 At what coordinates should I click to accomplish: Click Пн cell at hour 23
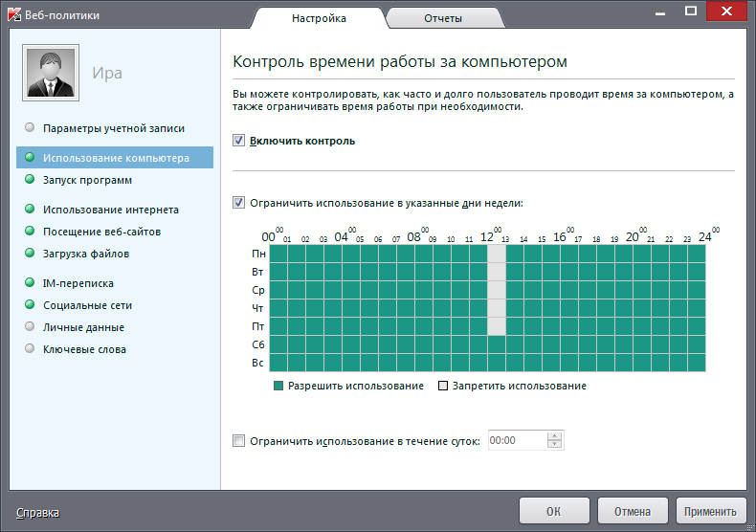point(697,254)
